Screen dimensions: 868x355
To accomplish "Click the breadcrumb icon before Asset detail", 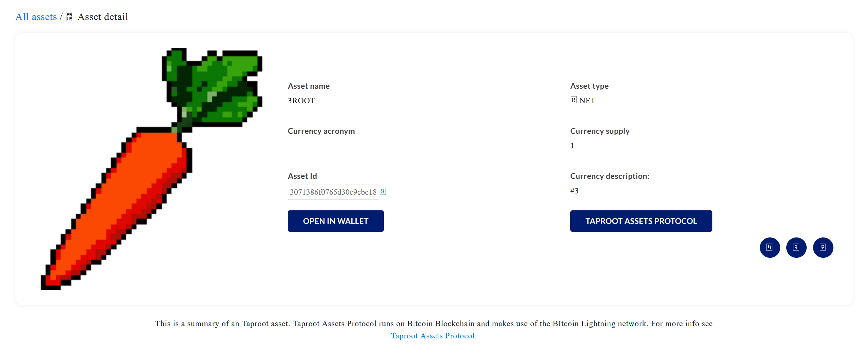I will click(69, 17).
